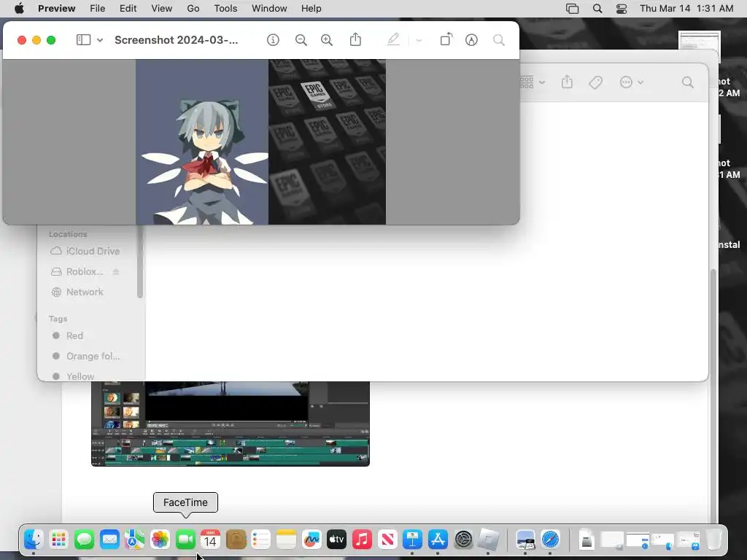This screenshot has height=560, width=747.
Task: Open the Edit menu
Action: 128,9
